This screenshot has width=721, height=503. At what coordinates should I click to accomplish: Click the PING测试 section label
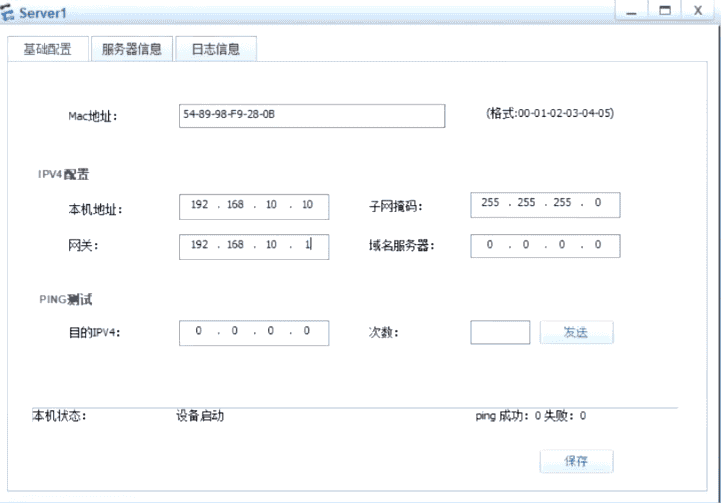point(66,299)
